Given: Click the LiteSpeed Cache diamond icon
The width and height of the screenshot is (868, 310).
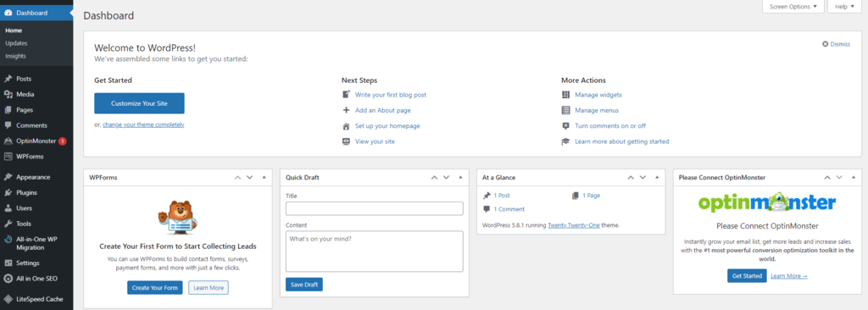Looking at the screenshot, I should [8, 299].
